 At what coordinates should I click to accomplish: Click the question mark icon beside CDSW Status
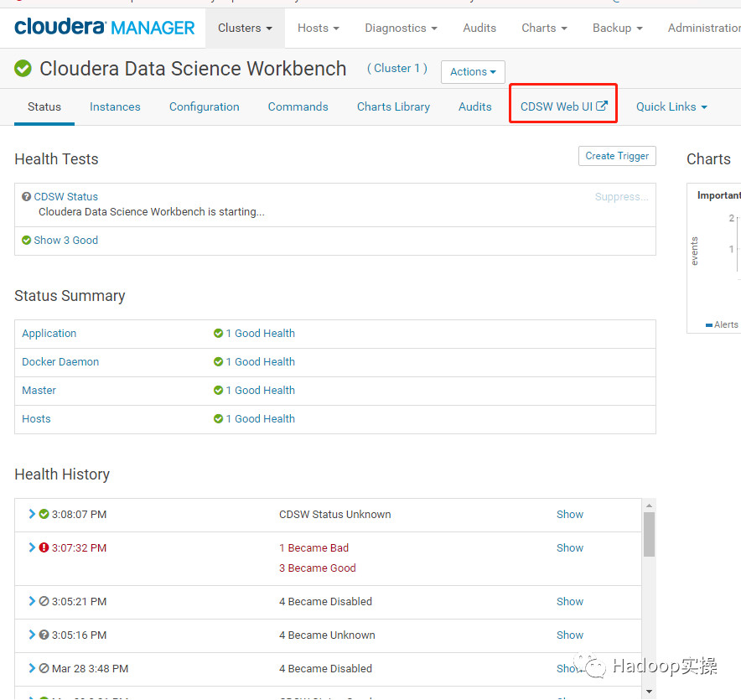[27, 197]
